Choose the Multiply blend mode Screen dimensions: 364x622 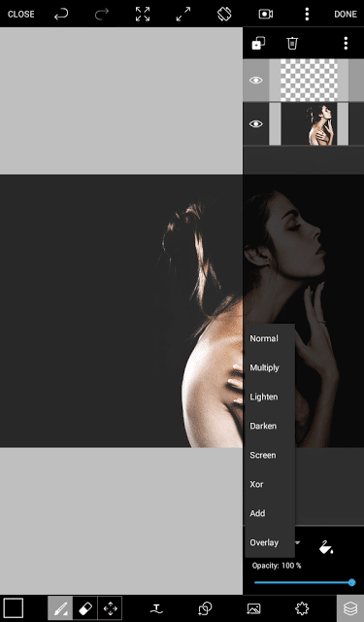[264, 367]
